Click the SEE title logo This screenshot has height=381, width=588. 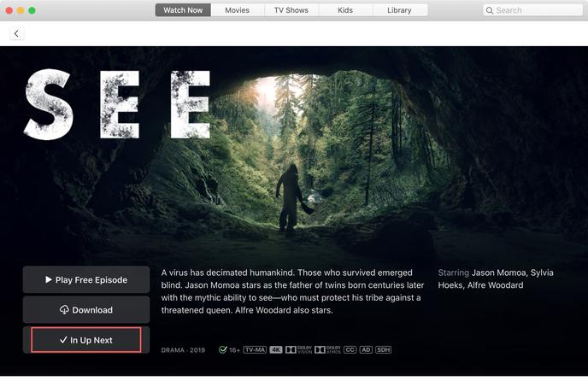pos(117,104)
